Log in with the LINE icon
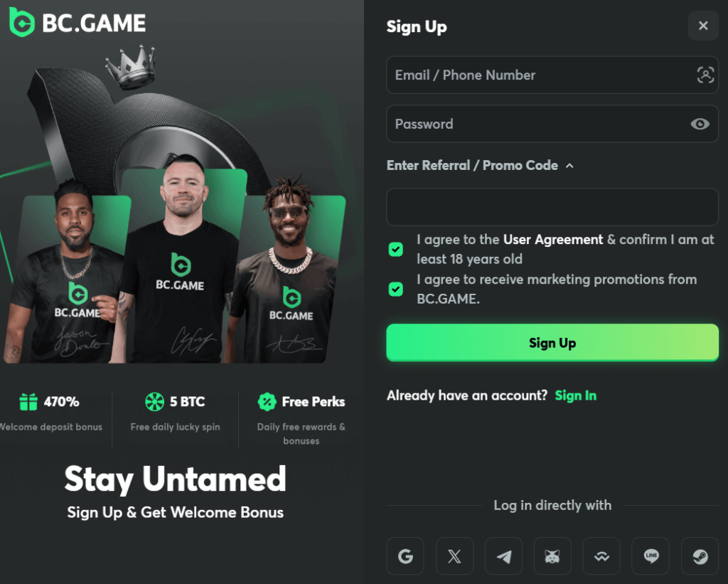This screenshot has width=728, height=584. 651,556
